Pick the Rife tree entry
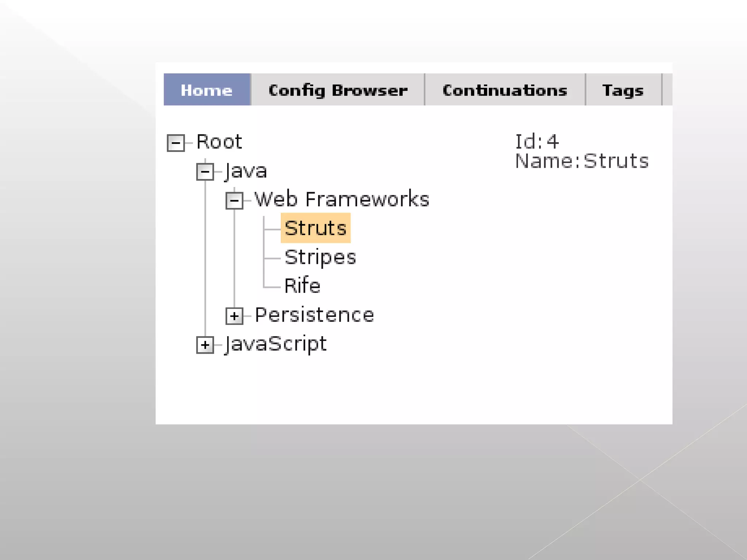This screenshot has width=747, height=560. point(302,285)
